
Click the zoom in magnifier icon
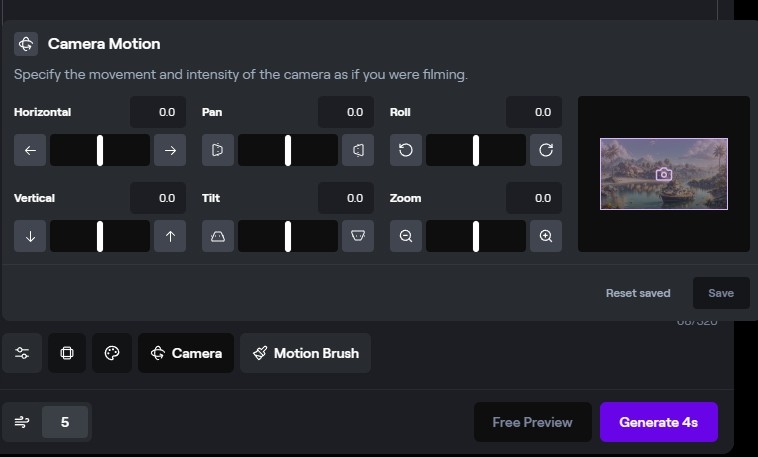[x=546, y=236]
